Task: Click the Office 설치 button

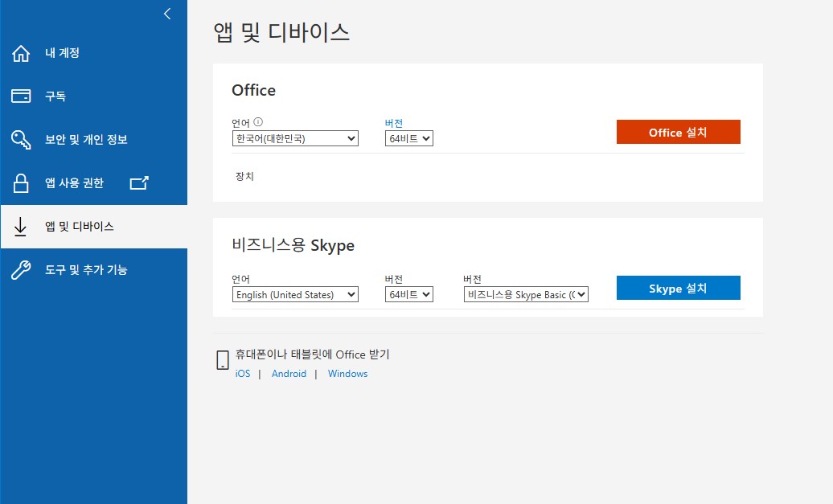Action: pos(679,133)
